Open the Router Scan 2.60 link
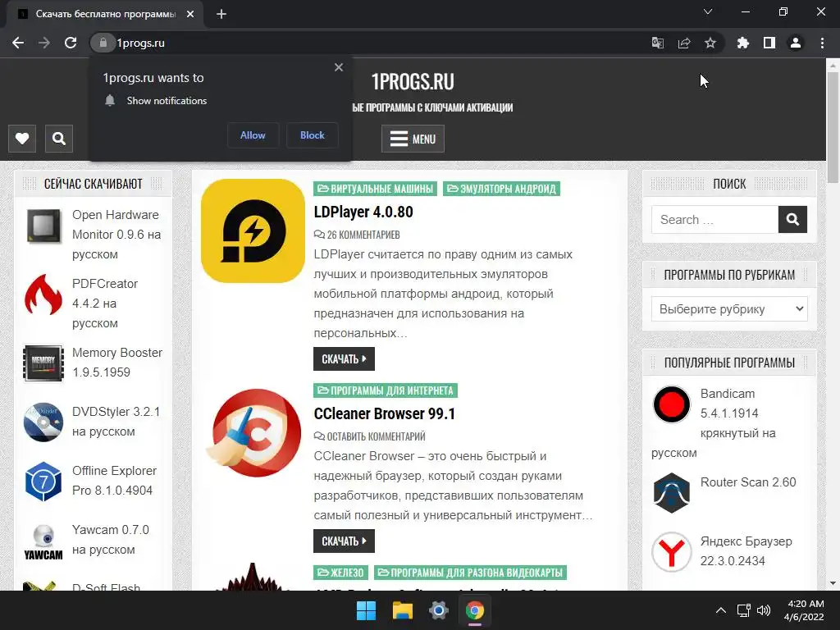Screen dimensions: 840x630 pyautogui.click(x=748, y=482)
